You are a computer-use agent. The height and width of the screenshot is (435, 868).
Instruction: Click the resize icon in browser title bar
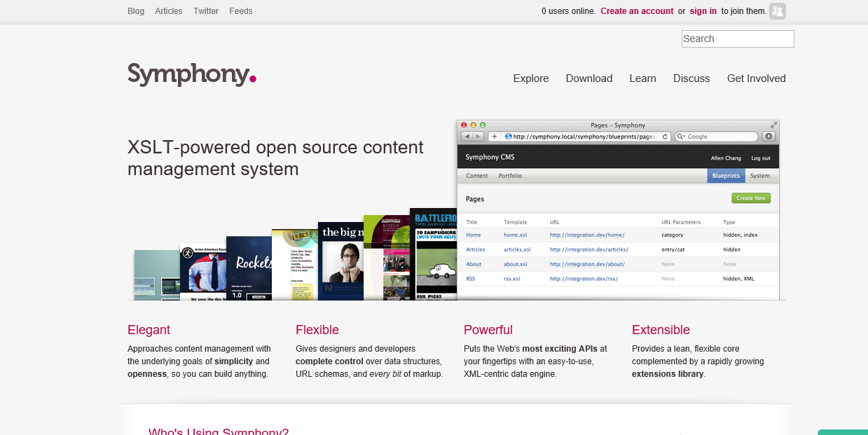click(x=773, y=125)
